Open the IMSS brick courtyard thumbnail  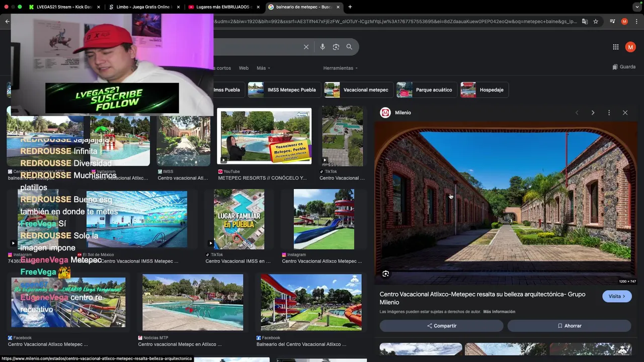click(x=183, y=140)
